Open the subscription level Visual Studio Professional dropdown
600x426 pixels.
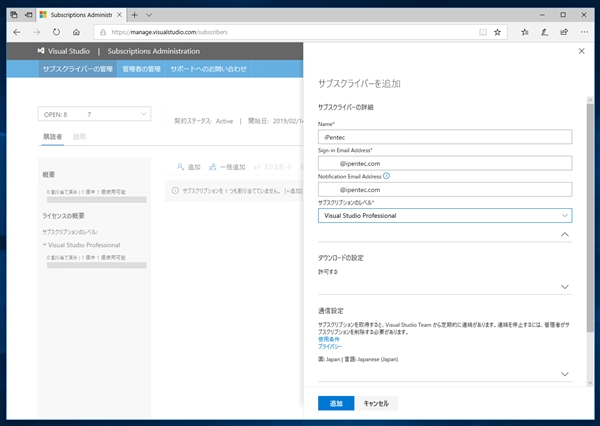click(x=445, y=215)
